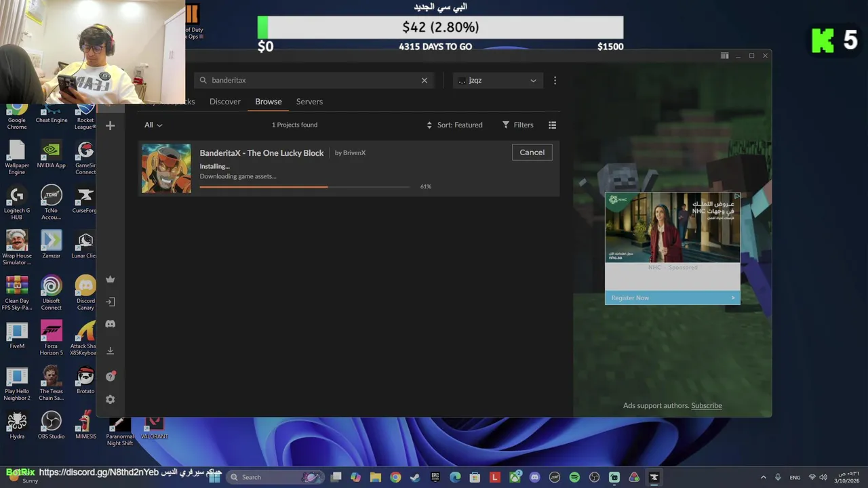
Task: Click the sign-in arrow icon in sidebar
Action: pos(111,302)
